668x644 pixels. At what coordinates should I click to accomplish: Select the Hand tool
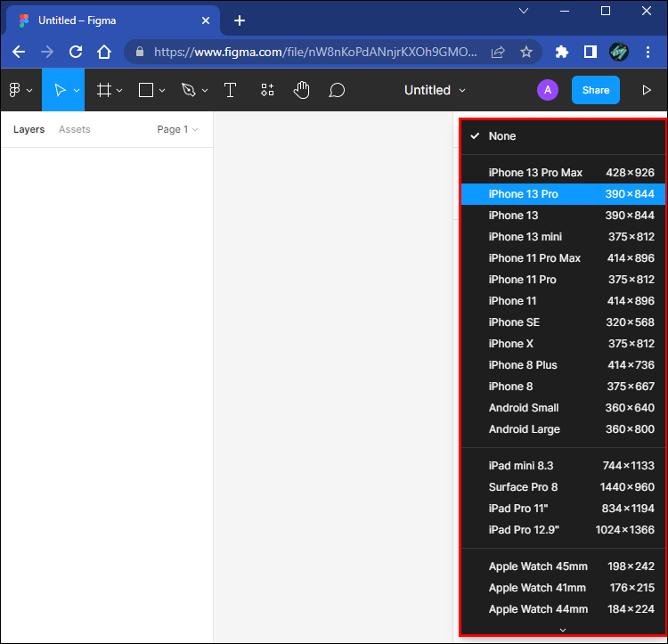302,90
